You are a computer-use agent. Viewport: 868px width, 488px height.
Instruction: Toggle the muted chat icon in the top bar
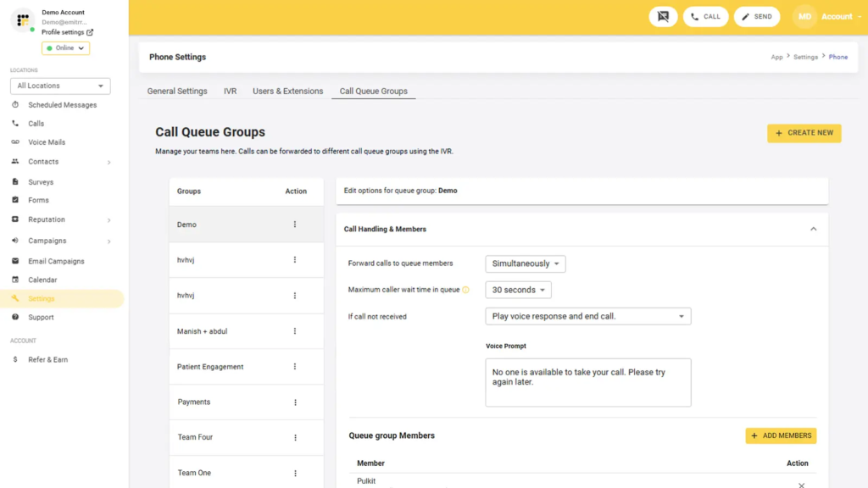coord(663,16)
